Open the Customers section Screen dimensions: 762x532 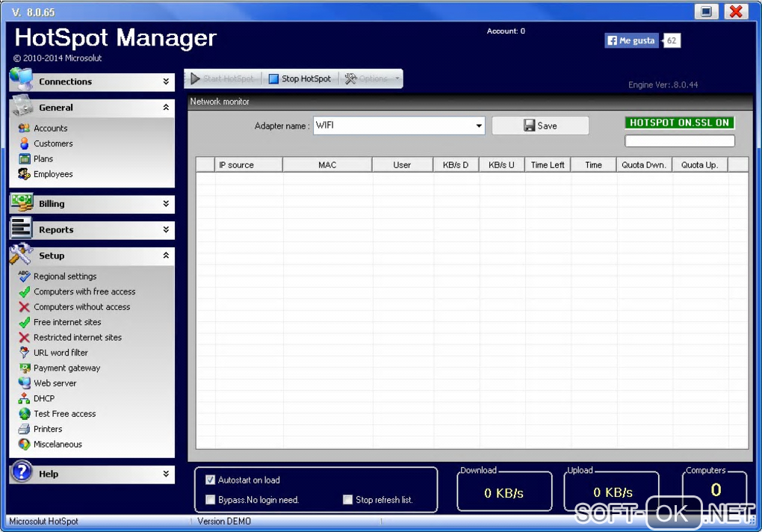coord(53,143)
